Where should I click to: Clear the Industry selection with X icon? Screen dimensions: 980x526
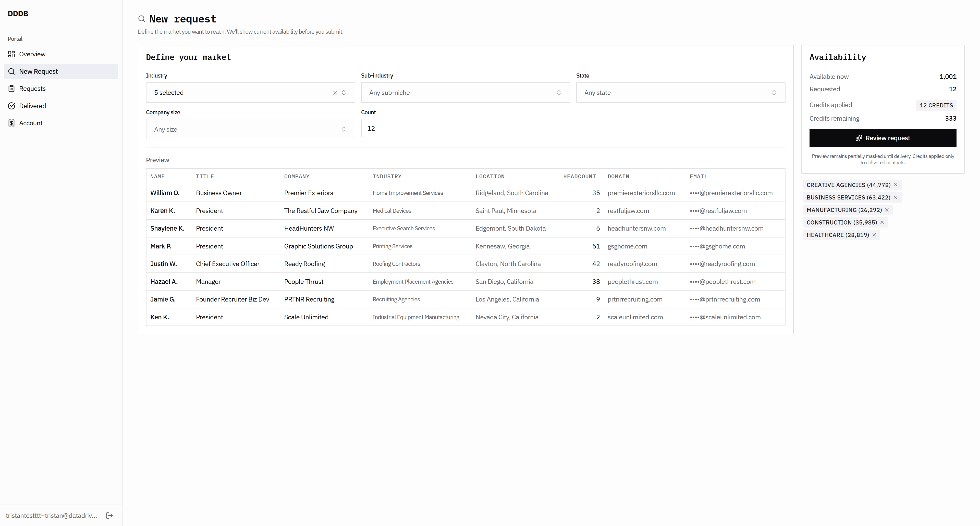[x=335, y=92]
